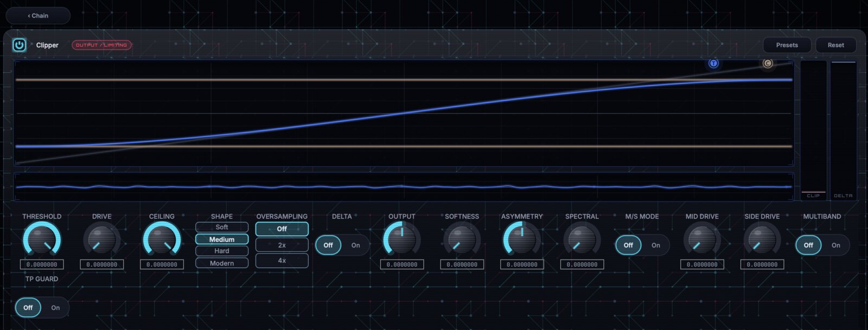Image resolution: width=868 pixels, height=330 pixels.
Task: Click the Side Drive value field
Action: [x=762, y=264]
